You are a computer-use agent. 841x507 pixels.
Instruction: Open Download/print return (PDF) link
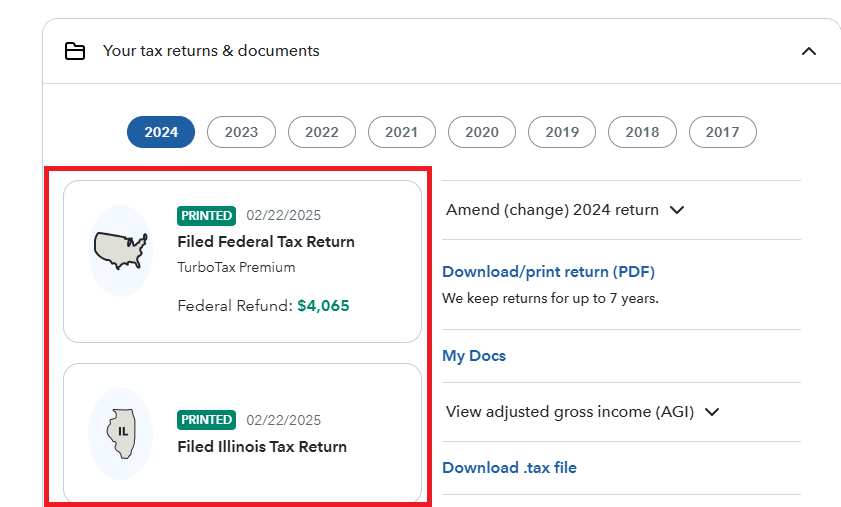coord(548,272)
